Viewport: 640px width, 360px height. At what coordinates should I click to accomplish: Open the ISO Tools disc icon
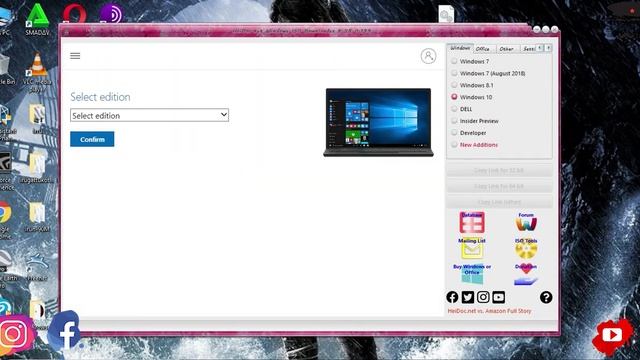(526, 249)
